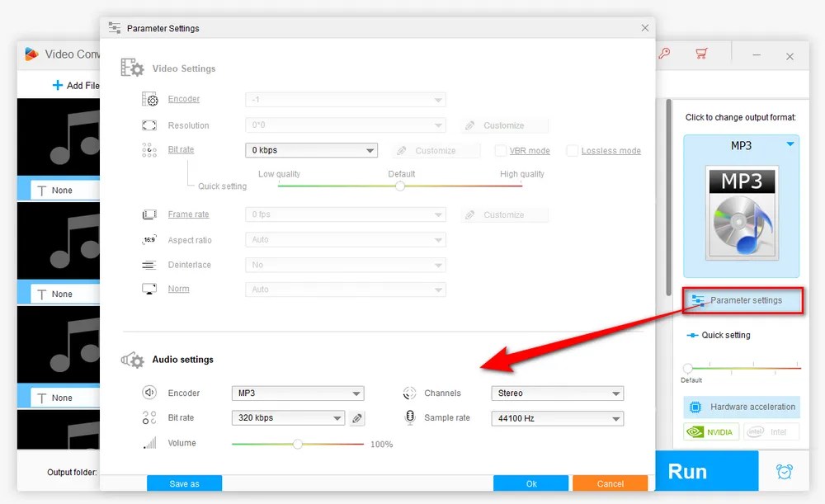Image resolution: width=825 pixels, height=504 pixels.
Task: Click the MP3 disc format thumbnail
Action: [x=742, y=213]
